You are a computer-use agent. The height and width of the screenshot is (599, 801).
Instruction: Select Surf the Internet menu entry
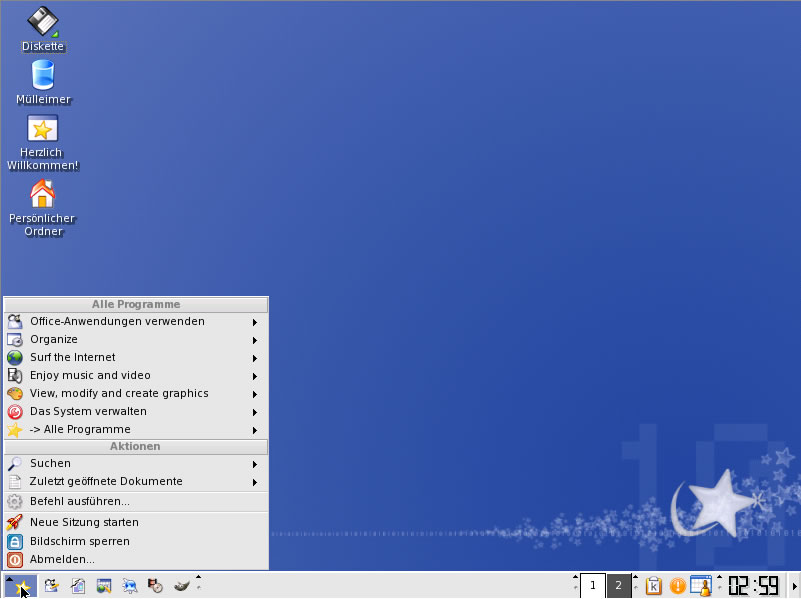coord(72,358)
